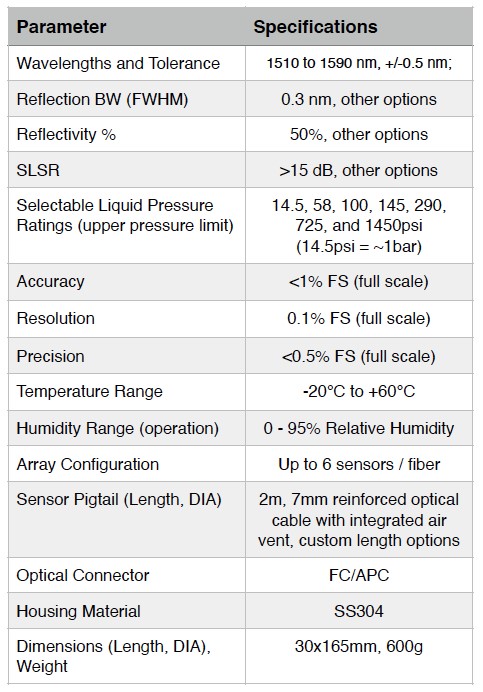This screenshot has width=483, height=692.
Task: Click the -20°C to +60°C temperature value
Action: click(358, 391)
